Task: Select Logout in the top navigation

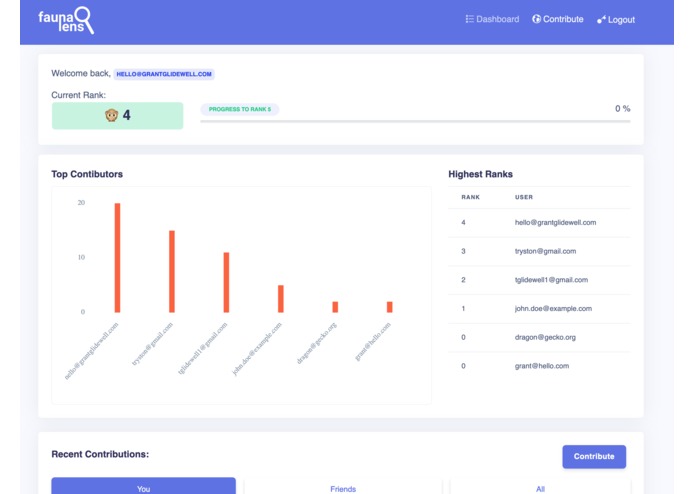Action: (616, 19)
